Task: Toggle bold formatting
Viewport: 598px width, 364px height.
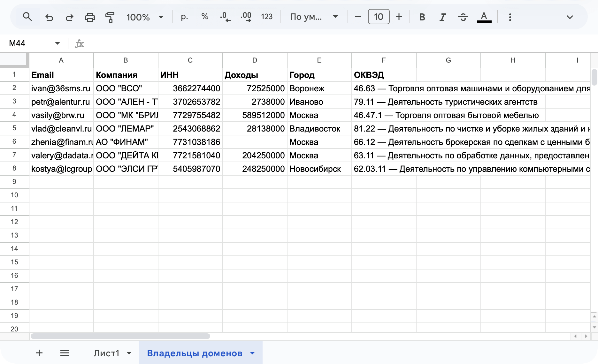Action: (x=422, y=17)
